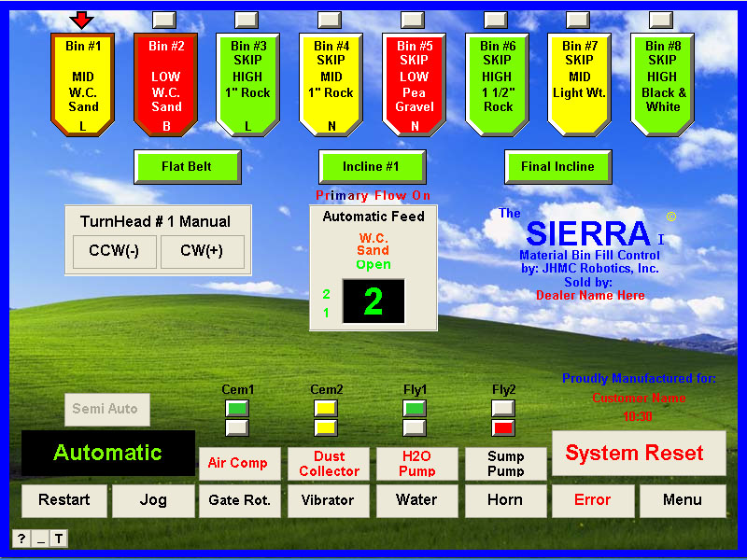The width and height of the screenshot is (747, 560).
Task: Click green Cem1 upper level indicator
Action: [x=237, y=408]
